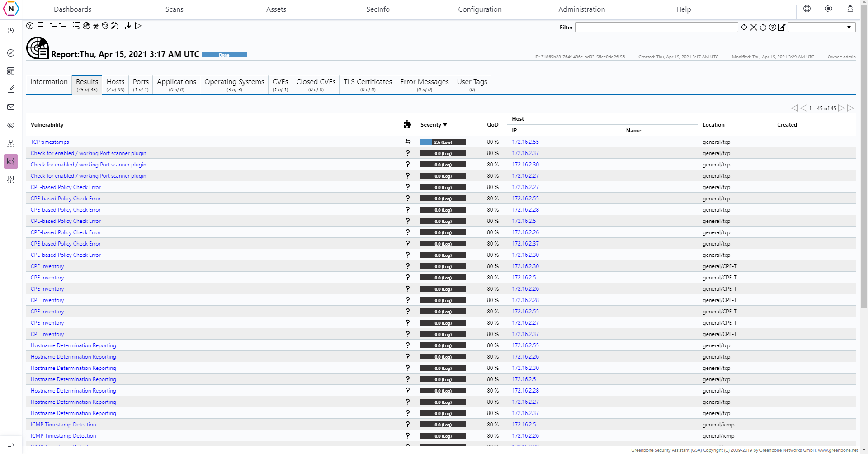Open corresponding performance gauge icon
Screen dimensions: 868x454
pyautogui.click(x=115, y=26)
